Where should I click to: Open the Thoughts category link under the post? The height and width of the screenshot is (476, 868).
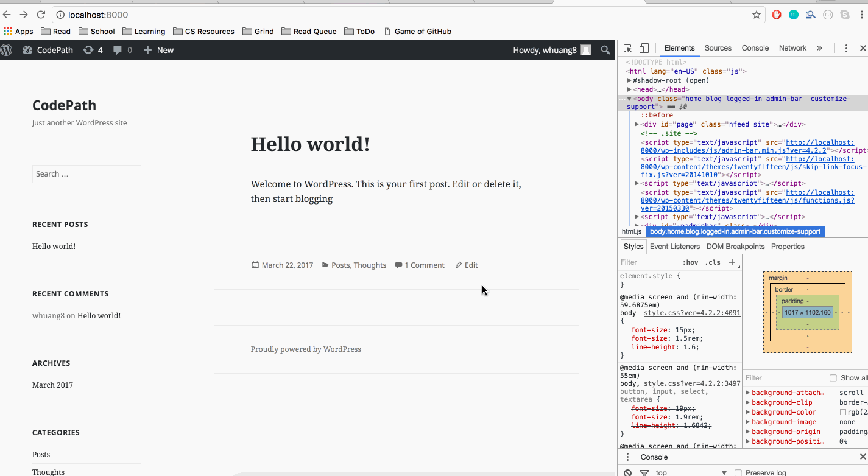[x=370, y=265]
